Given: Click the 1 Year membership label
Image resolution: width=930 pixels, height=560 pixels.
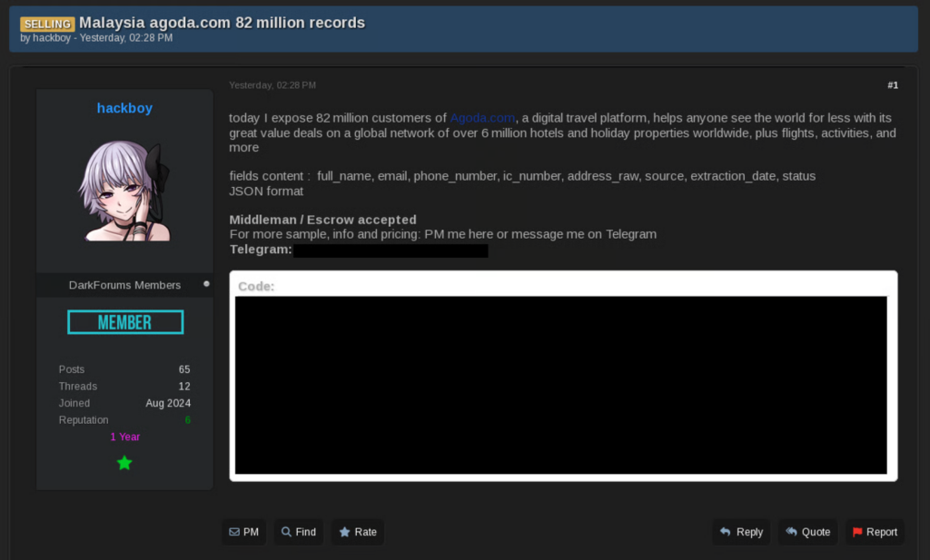Looking at the screenshot, I should tap(124, 437).
